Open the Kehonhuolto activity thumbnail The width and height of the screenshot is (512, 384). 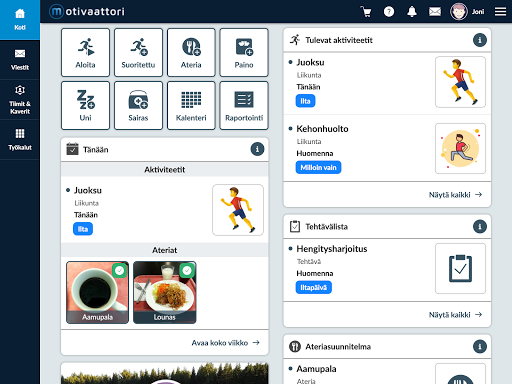click(x=460, y=149)
